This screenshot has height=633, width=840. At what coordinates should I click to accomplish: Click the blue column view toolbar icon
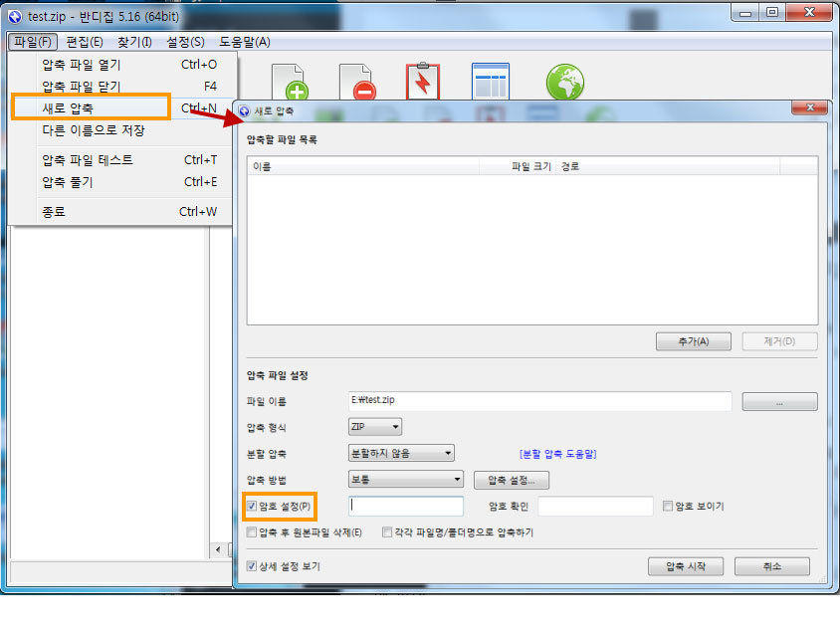(491, 82)
